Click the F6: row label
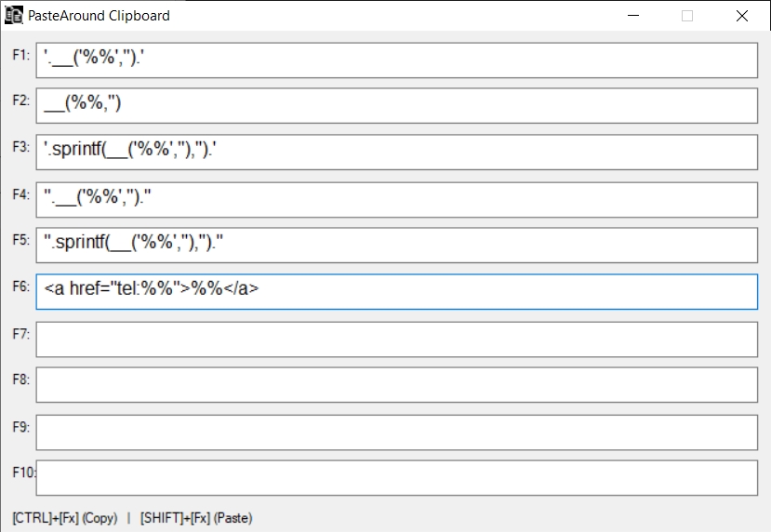Viewport: 771px width, 532px height. click(21, 287)
